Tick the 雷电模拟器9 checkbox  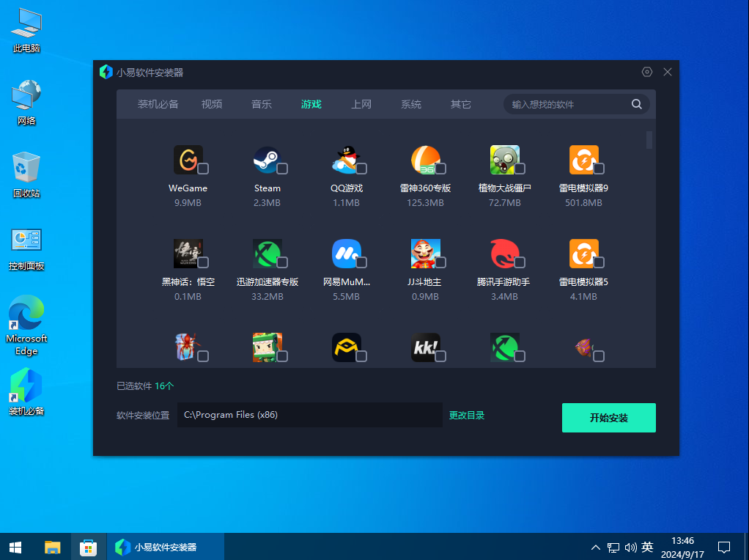(599, 169)
